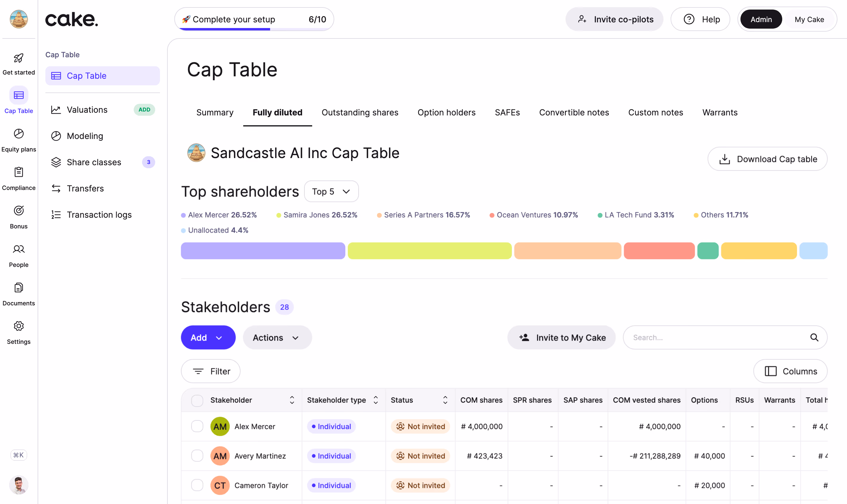This screenshot has height=504, width=847.
Task: Open the Help button
Action: click(x=700, y=19)
